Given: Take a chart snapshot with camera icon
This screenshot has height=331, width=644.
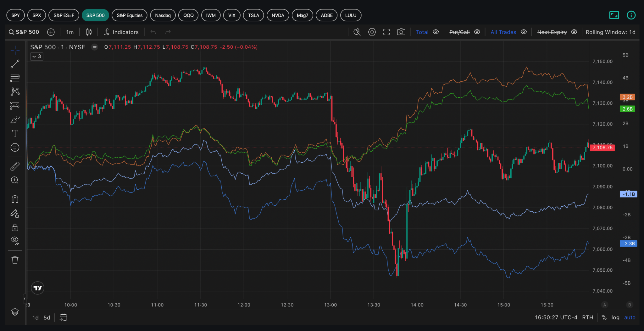Looking at the screenshot, I should 401,32.
